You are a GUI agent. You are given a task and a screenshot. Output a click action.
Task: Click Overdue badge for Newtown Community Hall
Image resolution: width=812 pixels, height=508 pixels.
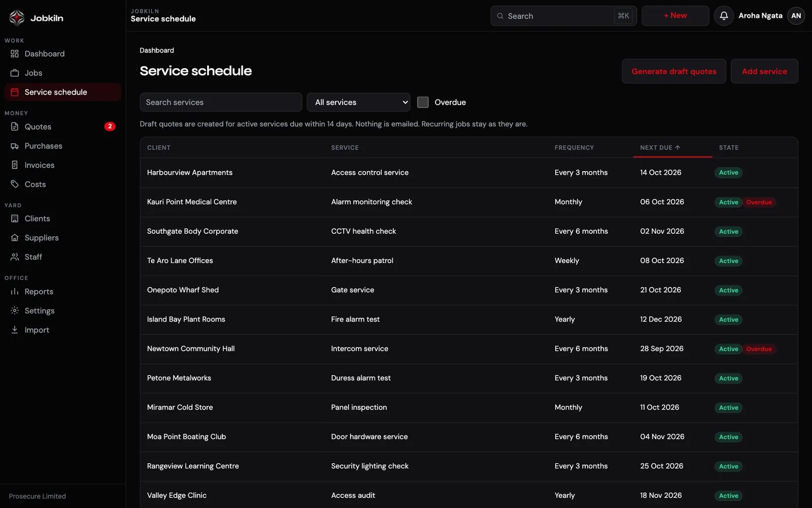pos(759,349)
